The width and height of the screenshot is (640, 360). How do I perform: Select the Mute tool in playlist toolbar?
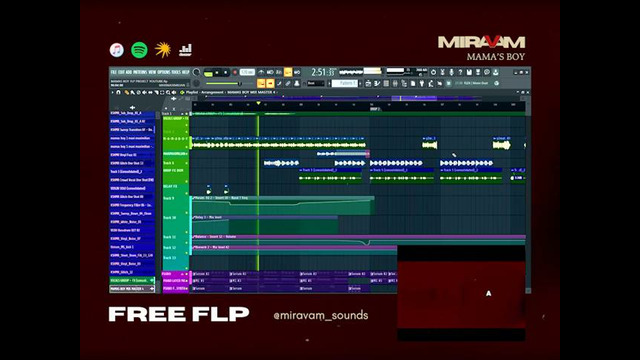(144, 92)
